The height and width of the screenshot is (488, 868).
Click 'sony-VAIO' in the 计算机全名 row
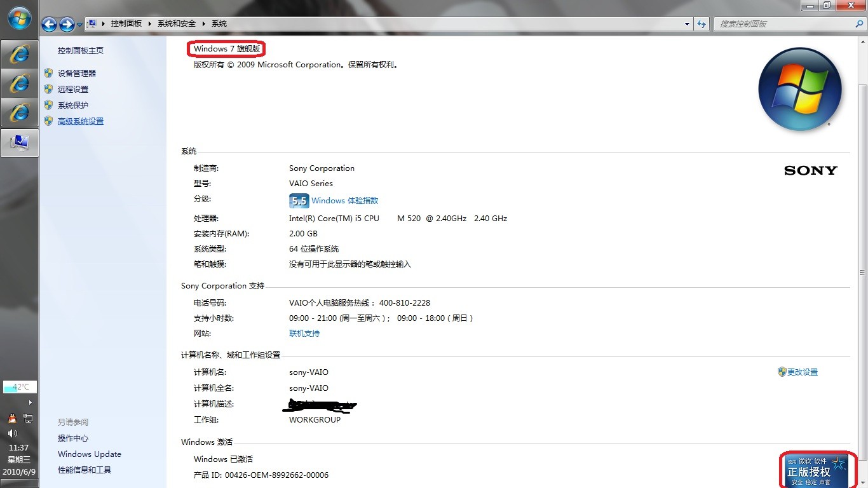pyautogui.click(x=309, y=388)
